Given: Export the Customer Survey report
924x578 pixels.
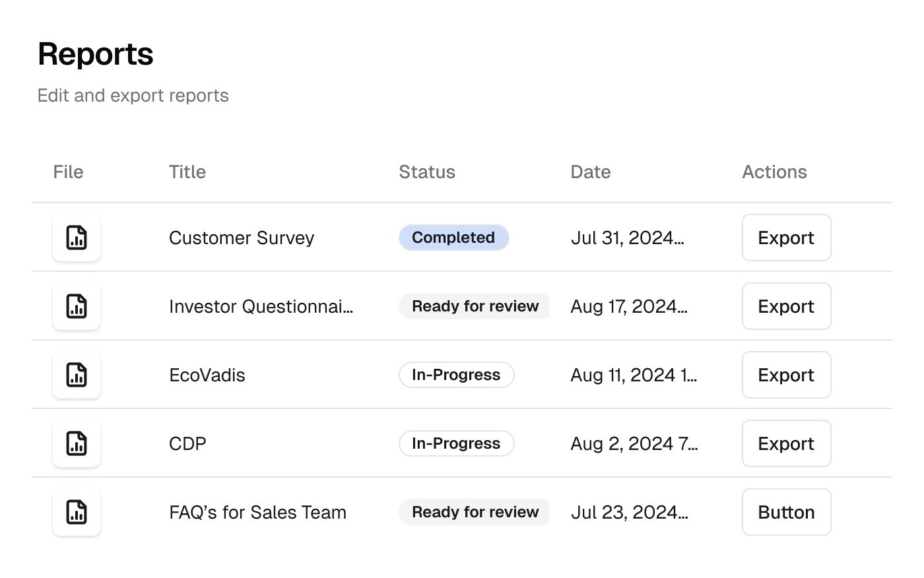Looking at the screenshot, I should click(785, 238).
